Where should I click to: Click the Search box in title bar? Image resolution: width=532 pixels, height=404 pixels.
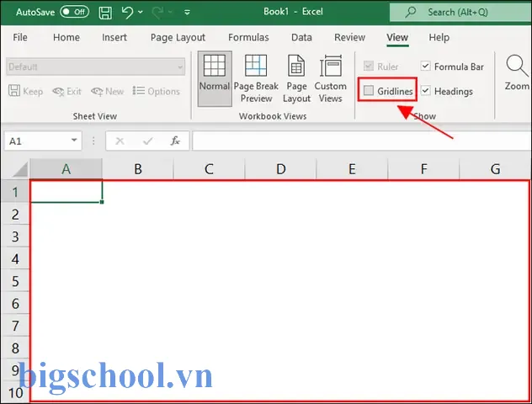pyautogui.click(x=460, y=13)
